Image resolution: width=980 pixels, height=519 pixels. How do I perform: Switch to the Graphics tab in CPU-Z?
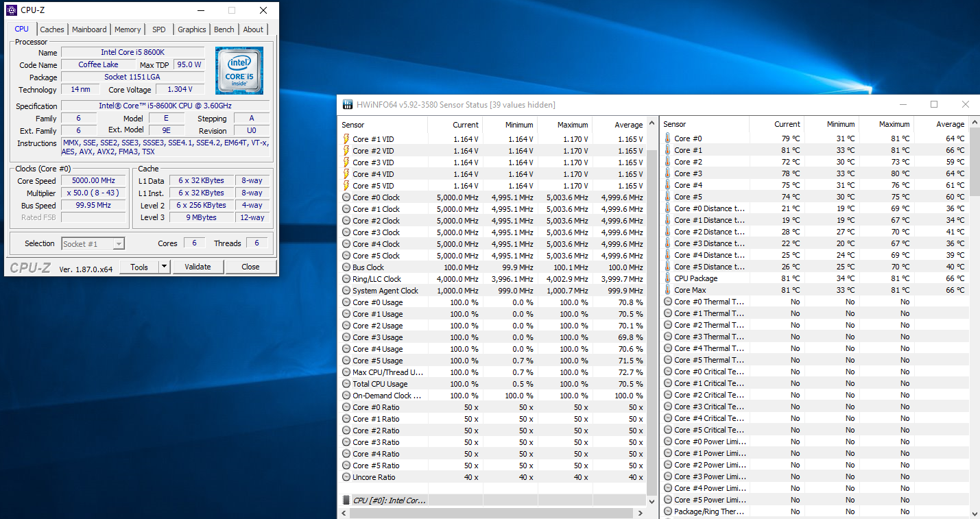(192, 29)
